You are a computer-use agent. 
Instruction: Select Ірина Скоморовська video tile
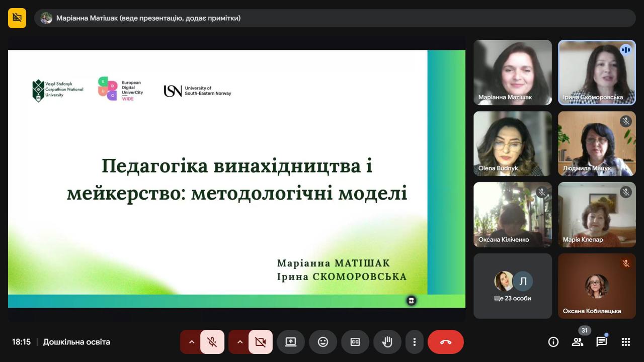(x=597, y=72)
